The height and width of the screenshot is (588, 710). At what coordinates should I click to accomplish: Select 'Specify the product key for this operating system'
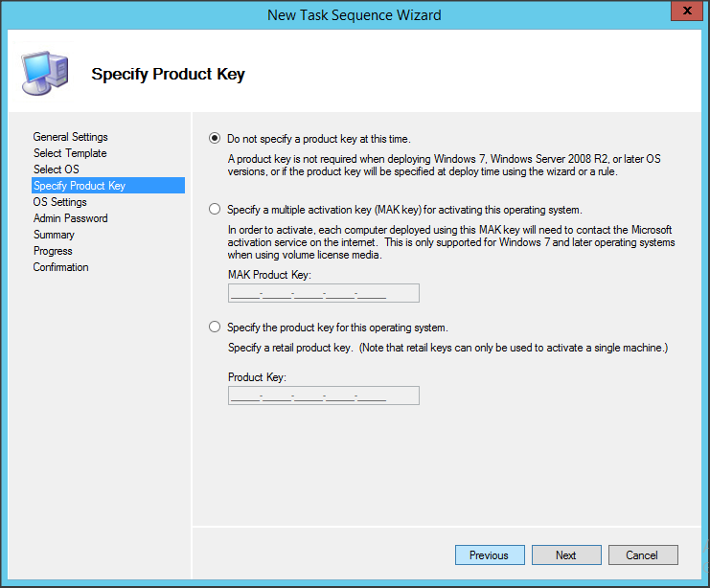(x=215, y=327)
